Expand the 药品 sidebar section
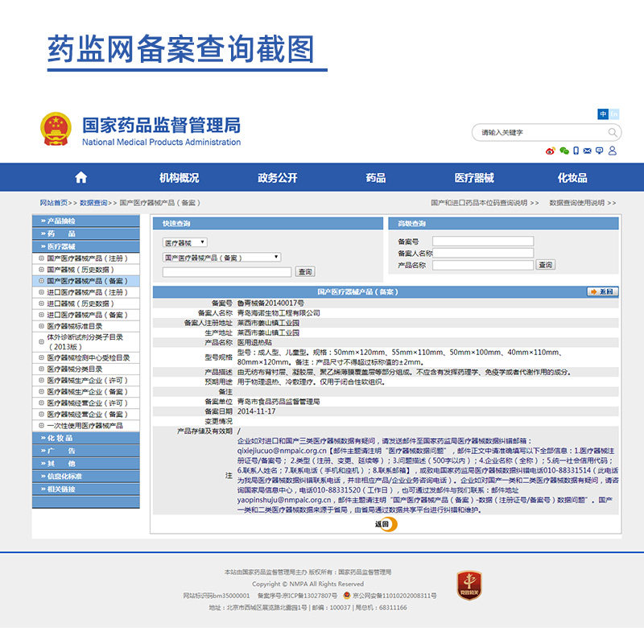Screen dimensions: 644x644 point(86,233)
